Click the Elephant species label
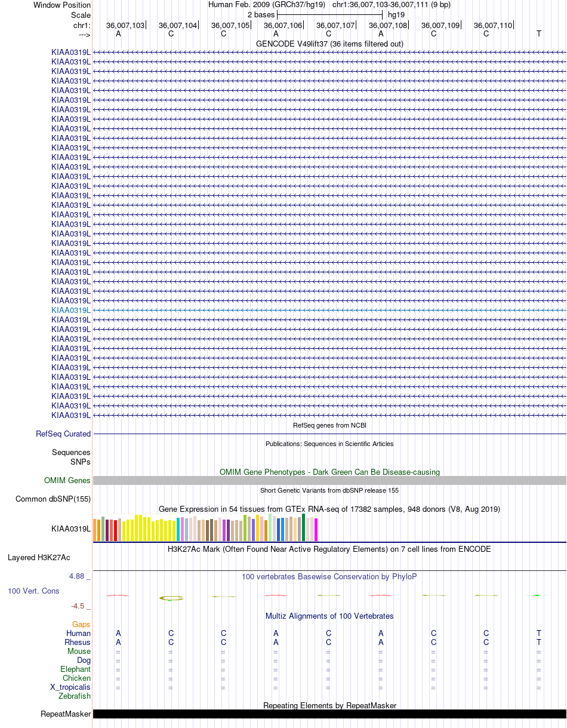Viewport: 567px width, 728px height. (x=76, y=669)
